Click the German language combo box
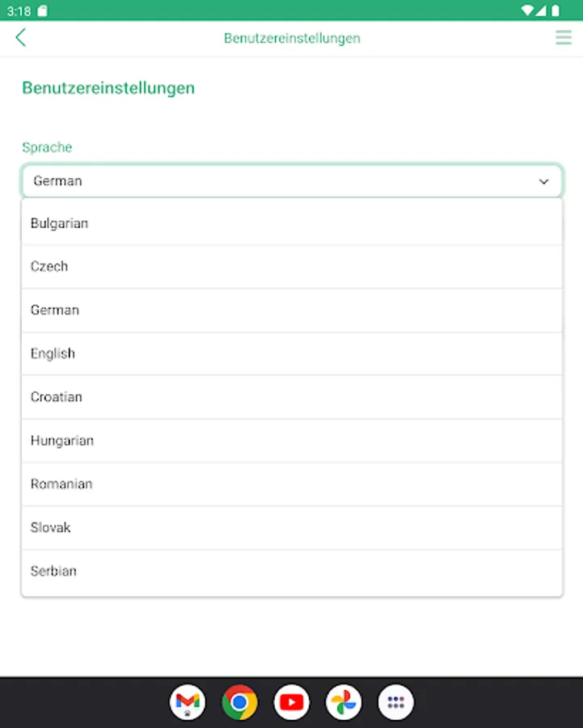The width and height of the screenshot is (583, 728). pos(292,180)
